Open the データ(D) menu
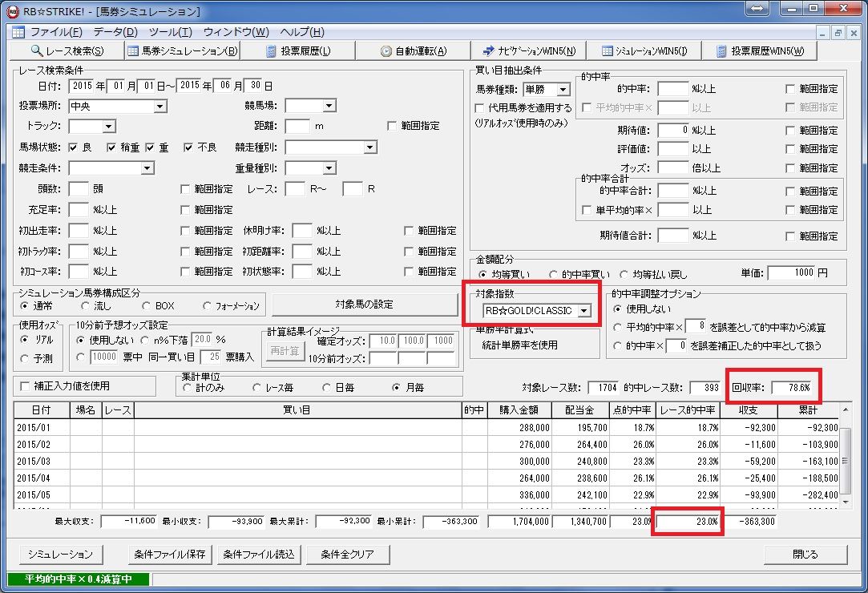Screen dimensions: 868x593 tap(115, 31)
